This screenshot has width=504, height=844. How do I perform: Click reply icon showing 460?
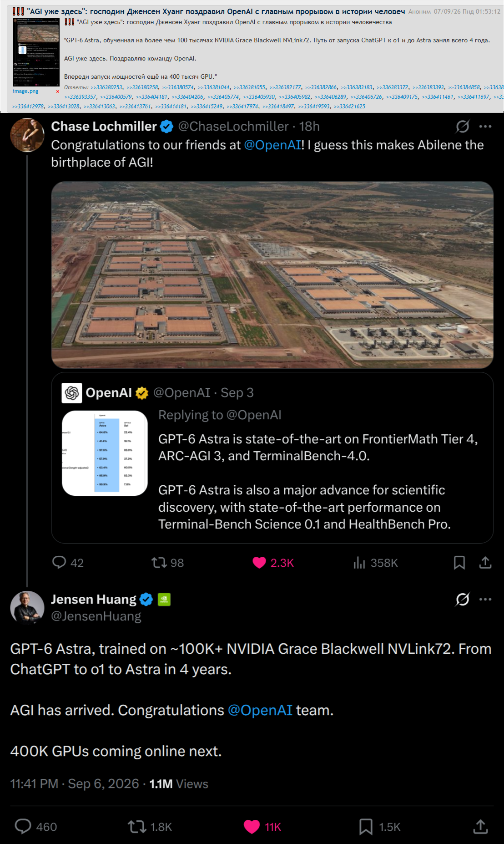(23, 826)
